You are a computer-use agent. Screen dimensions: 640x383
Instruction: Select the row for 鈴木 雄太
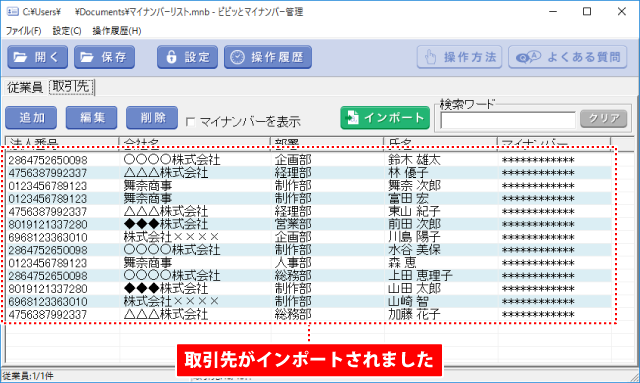(x=309, y=160)
